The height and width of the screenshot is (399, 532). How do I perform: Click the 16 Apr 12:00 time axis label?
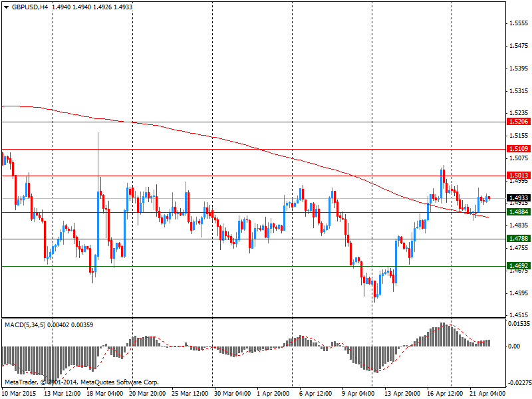point(445,394)
